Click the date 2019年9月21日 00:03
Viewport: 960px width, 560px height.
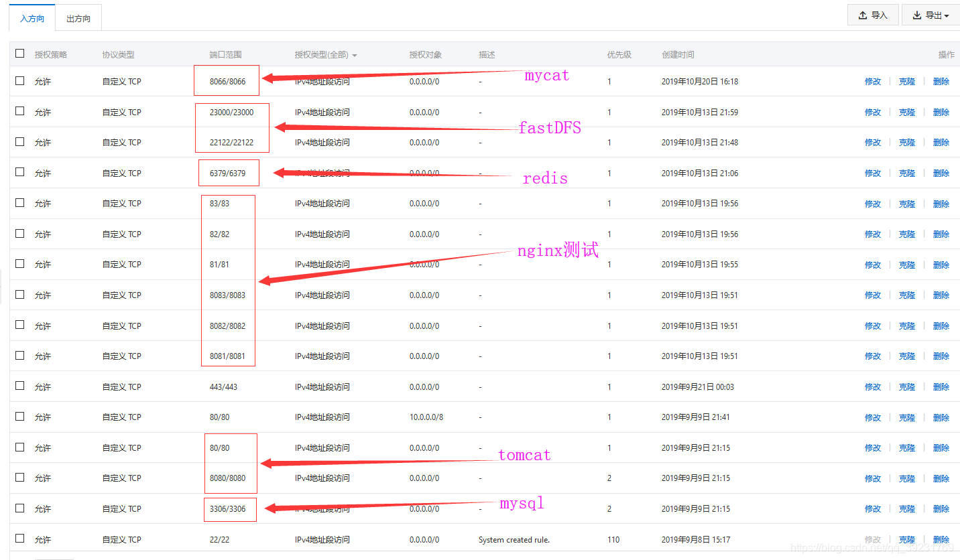coord(697,387)
